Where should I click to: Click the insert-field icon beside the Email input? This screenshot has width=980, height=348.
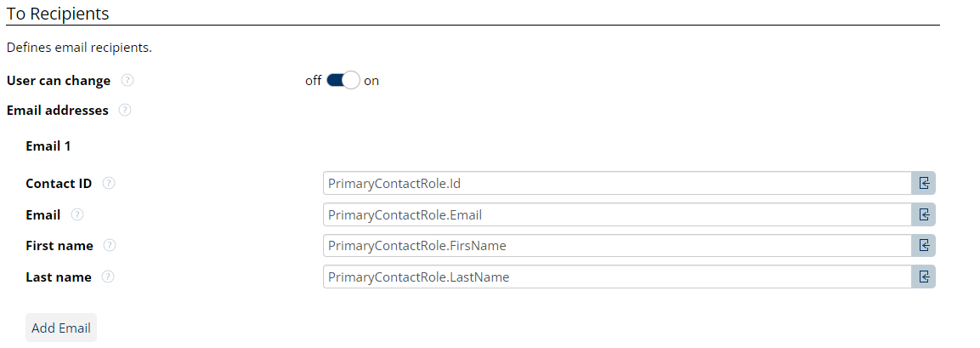tap(924, 214)
